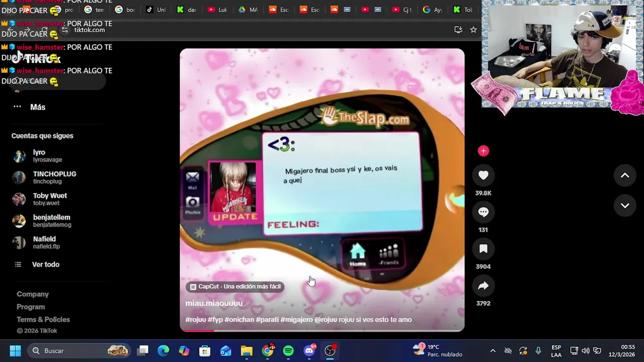Save the video with the bookmark icon

pyautogui.click(x=483, y=249)
